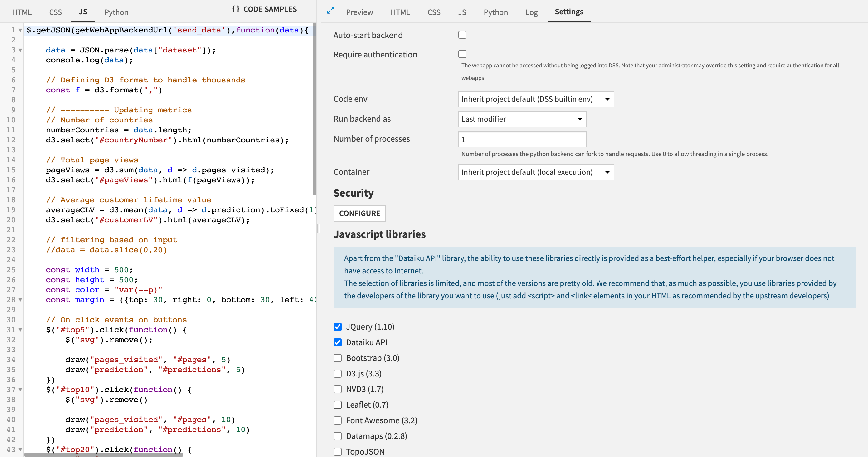Open the Preview tab
868x457 pixels.
click(359, 12)
